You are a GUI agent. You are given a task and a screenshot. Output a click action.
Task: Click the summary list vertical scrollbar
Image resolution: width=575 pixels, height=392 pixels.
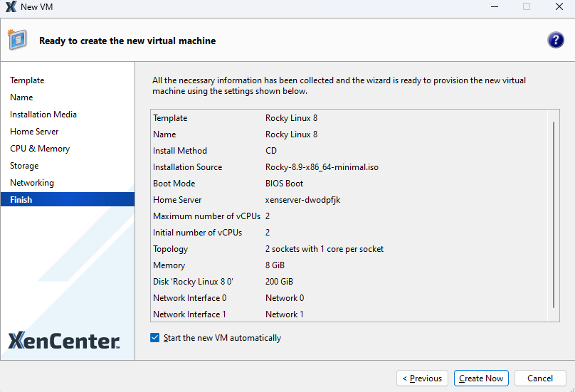(x=554, y=213)
